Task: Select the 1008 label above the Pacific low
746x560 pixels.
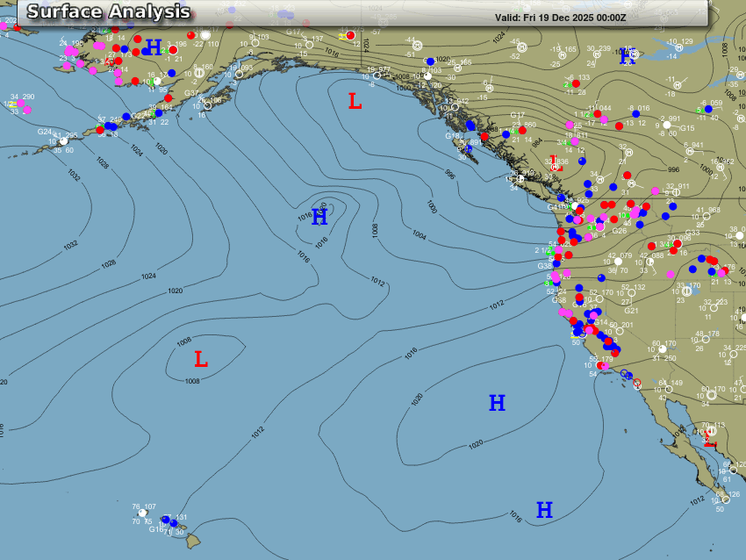Action: 184,341
